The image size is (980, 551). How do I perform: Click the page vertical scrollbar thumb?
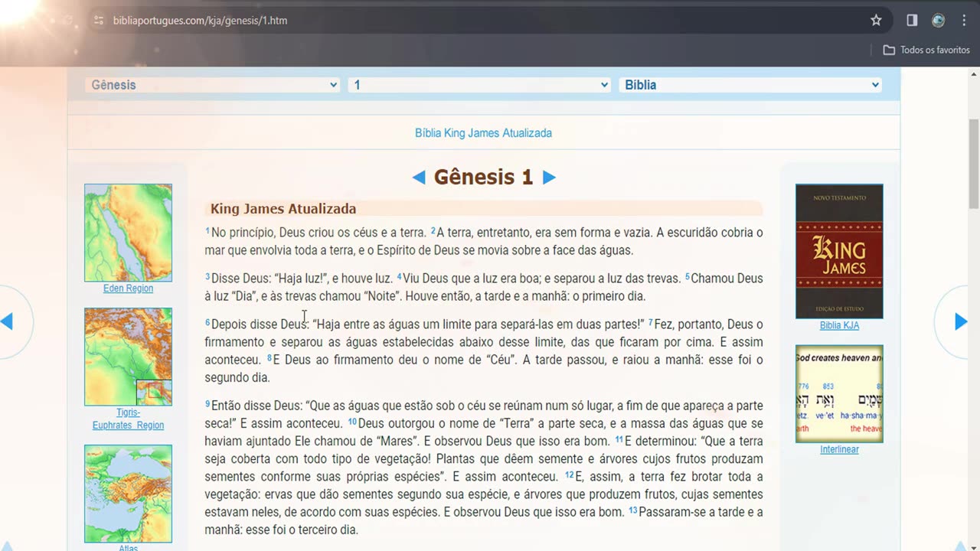click(974, 164)
